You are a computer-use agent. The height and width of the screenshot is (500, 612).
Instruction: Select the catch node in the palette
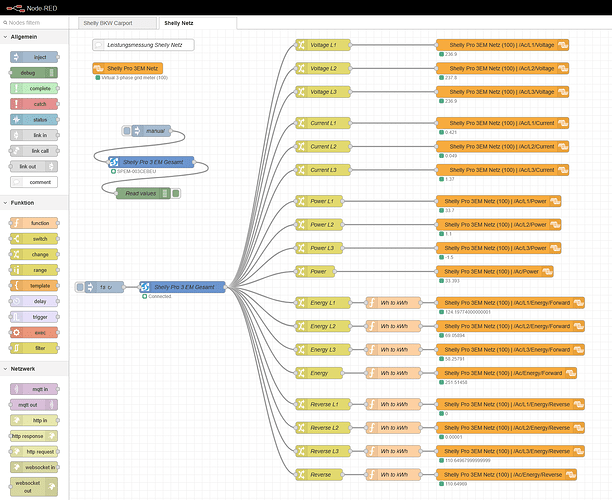click(34, 104)
